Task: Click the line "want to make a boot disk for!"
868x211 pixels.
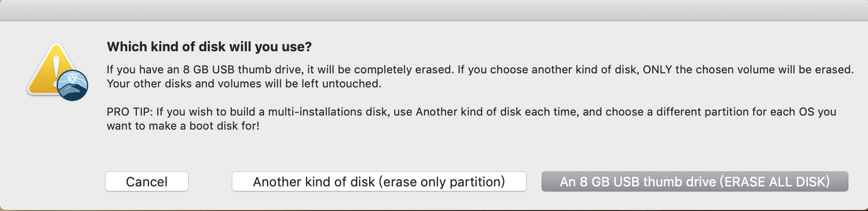Action: point(183,126)
